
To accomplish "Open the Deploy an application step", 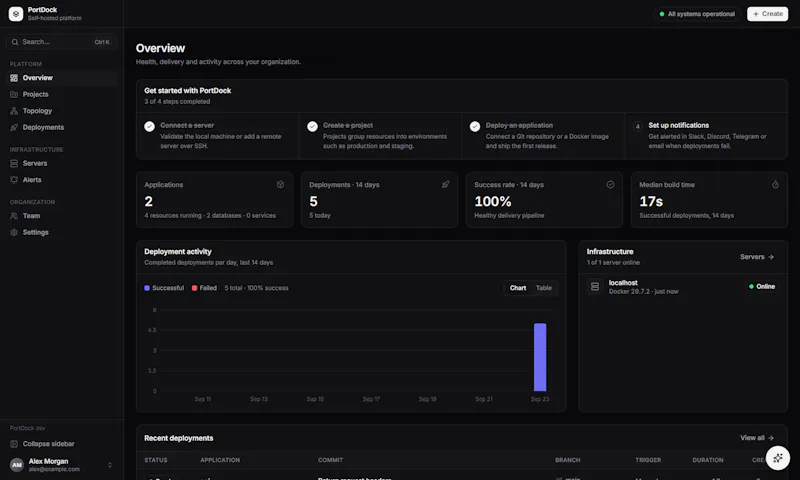I will [x=543, y=136].
